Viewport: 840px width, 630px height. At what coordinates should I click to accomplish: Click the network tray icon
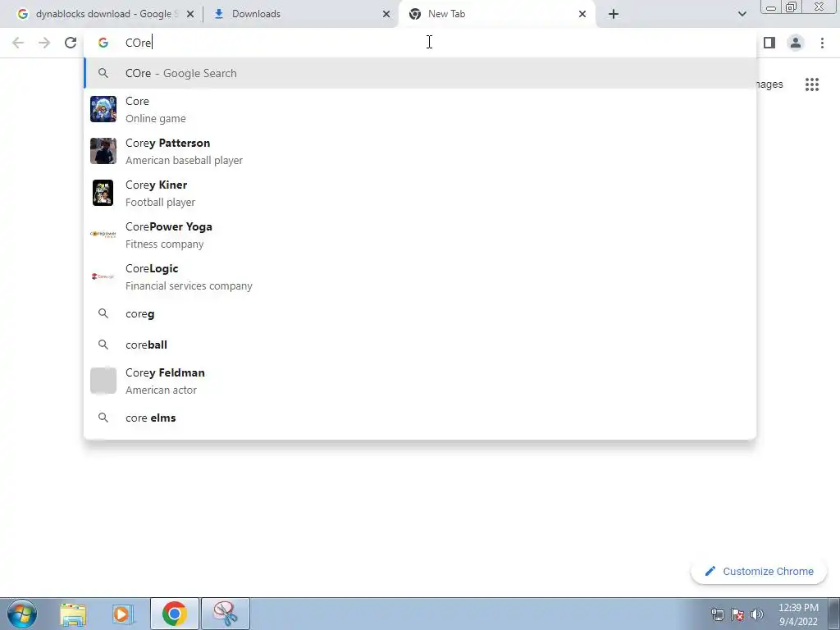[717, 614]
